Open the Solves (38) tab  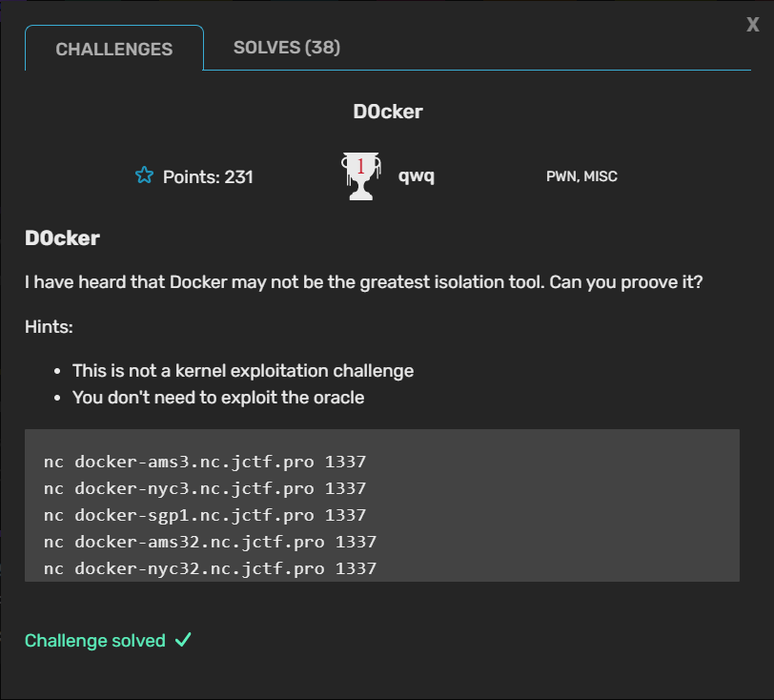[x=287, y=48]
